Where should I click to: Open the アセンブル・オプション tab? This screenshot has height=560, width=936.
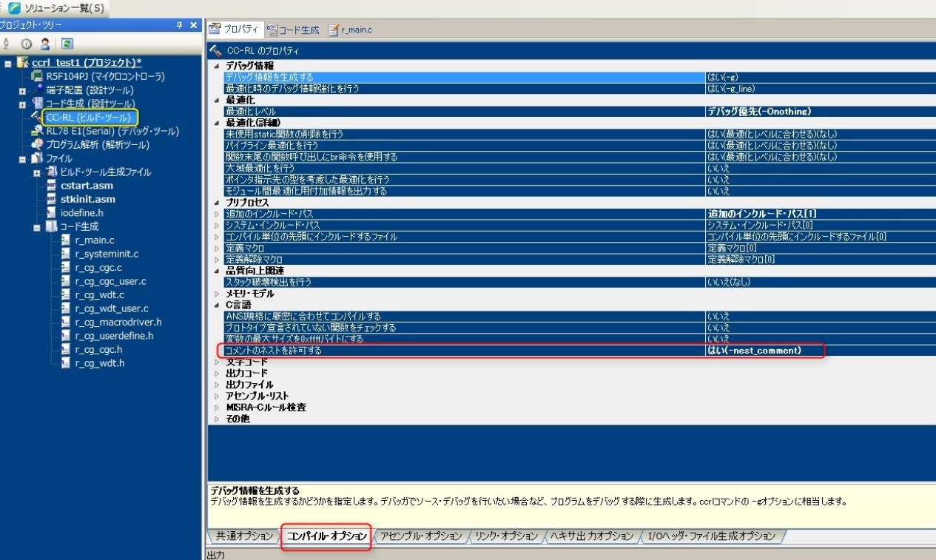420,536
